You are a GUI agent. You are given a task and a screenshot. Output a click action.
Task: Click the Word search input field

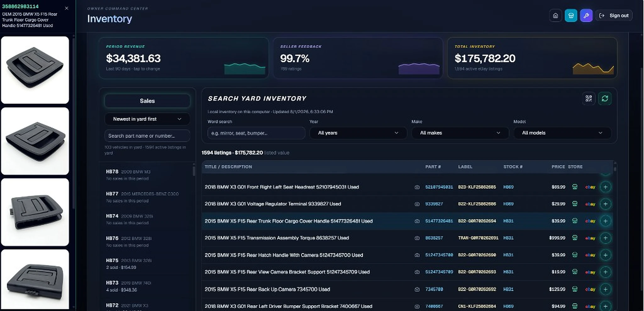click(x=256, y=133)
